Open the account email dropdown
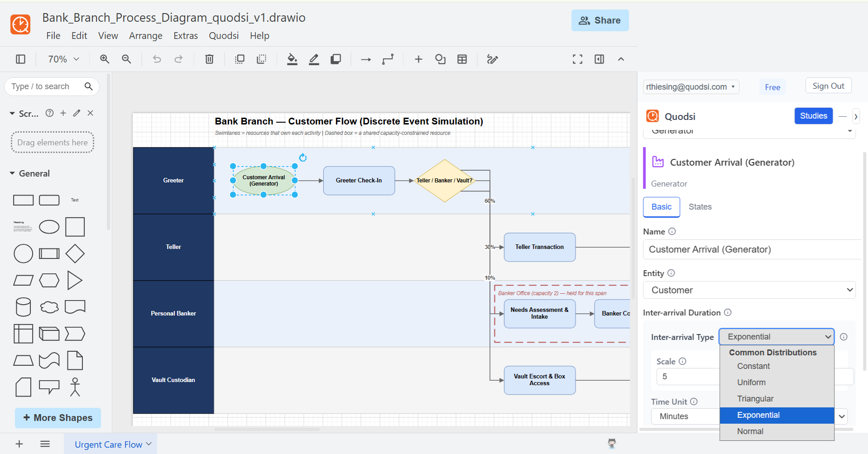 (x=691, y=87)
